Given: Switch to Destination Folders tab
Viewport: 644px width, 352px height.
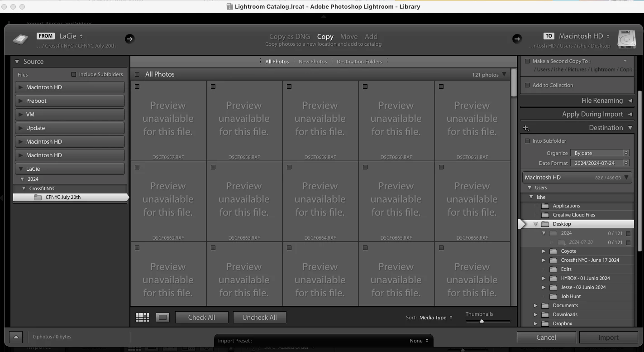Looking at the screenshot, I should (359, 62).
